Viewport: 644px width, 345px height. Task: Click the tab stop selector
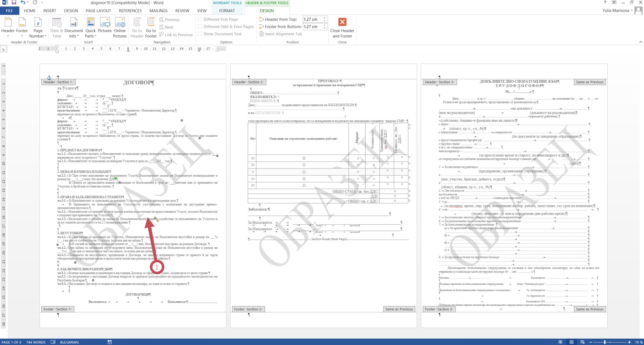point(4,49)
